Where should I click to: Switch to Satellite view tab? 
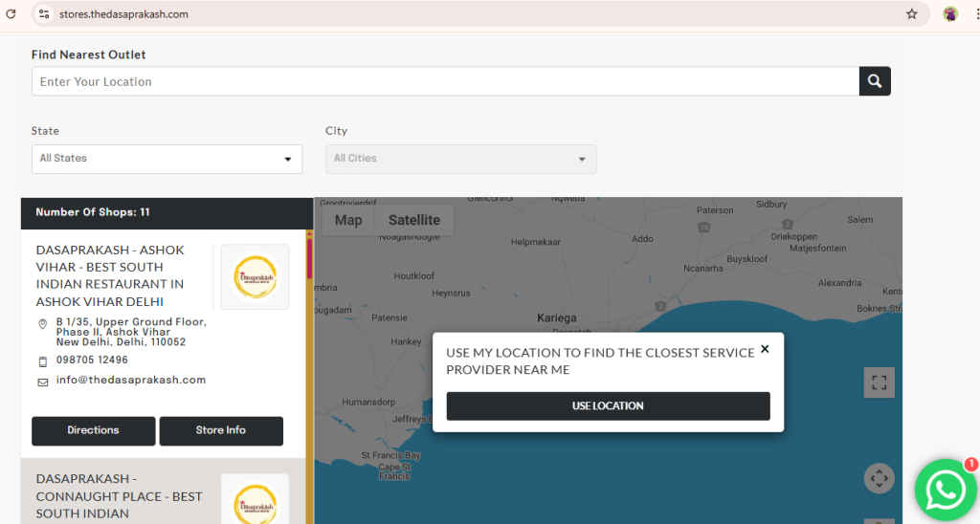pyautogui.click(x=413, y=220)
